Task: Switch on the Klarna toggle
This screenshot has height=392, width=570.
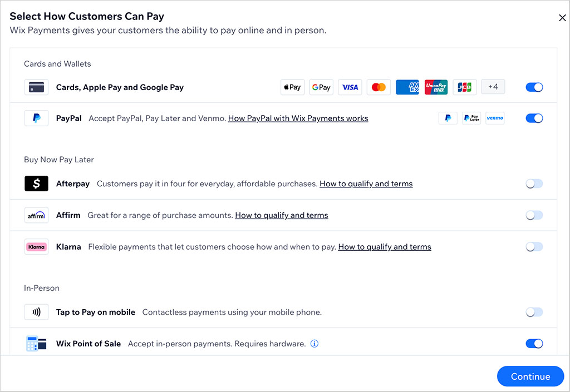Action: point(534,247)
